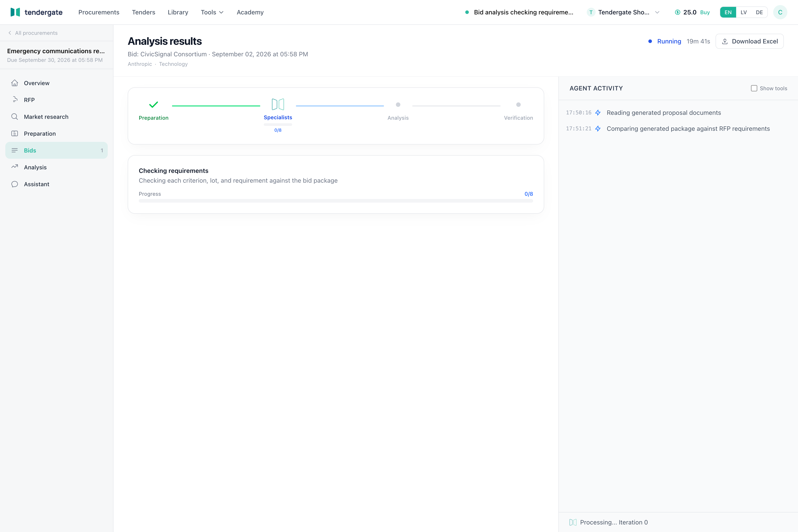798x532 pixels.
Task: Click the Specialists mini progress bar
Action: (x=278, y=125)
